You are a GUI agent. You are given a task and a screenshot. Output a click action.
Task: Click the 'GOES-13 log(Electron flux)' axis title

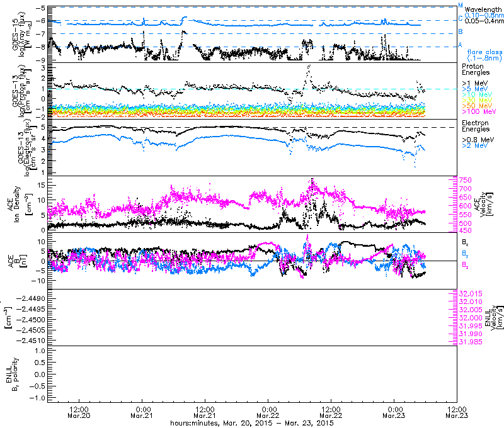(x=27, y=147)
